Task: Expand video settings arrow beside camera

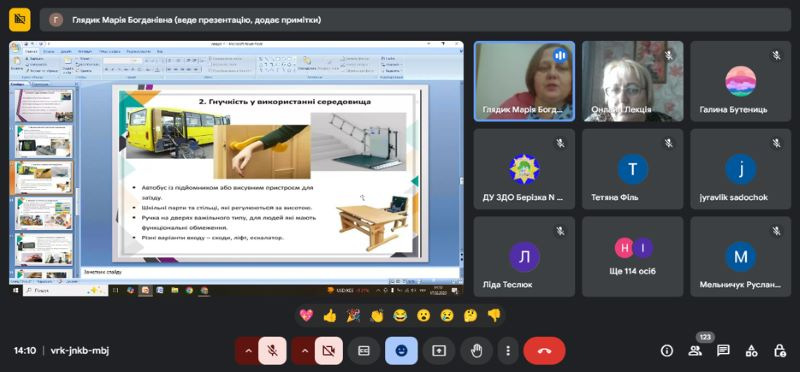Action: coord(304,351)
